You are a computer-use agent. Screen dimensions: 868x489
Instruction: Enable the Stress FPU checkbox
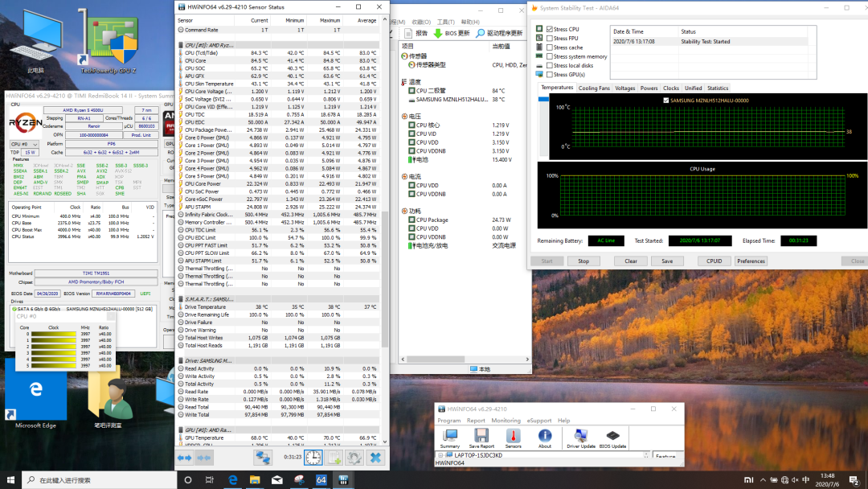click(x=550, y=39)
